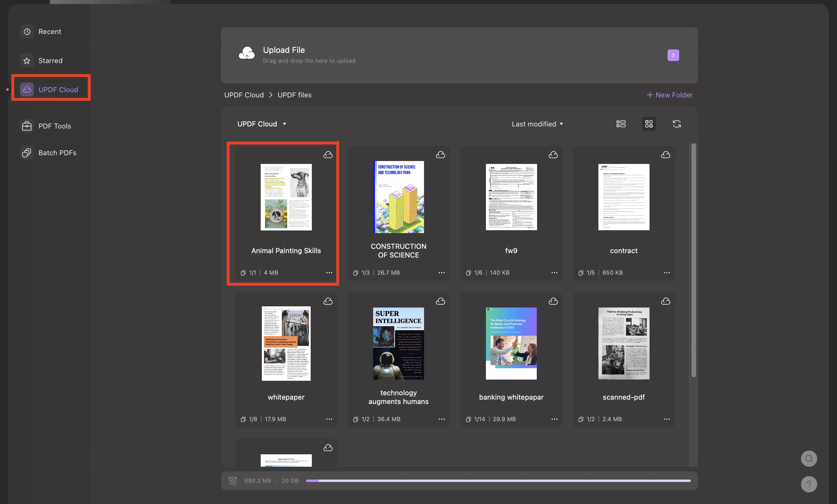Viewport: 837px width, 504px height.
Task: Open more options for banking whitepapar
Action: [554, 419]
